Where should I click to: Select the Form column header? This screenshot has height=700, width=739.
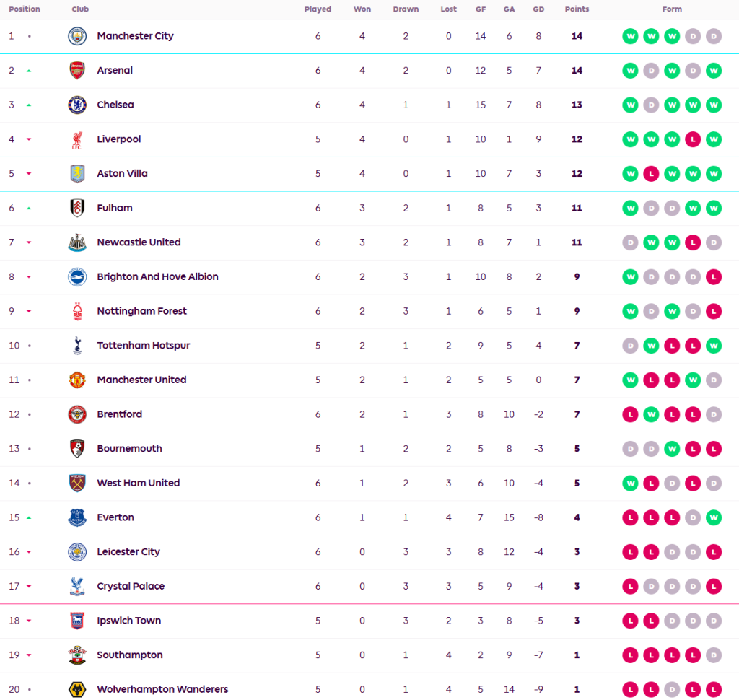pos(672,9)
